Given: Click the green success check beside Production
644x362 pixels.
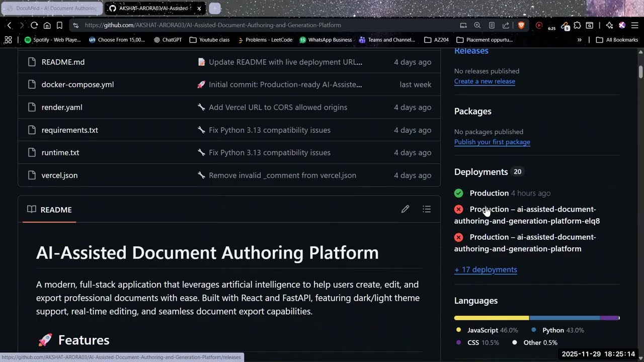Looking at the screenshot, I should [x=458, y=193].
